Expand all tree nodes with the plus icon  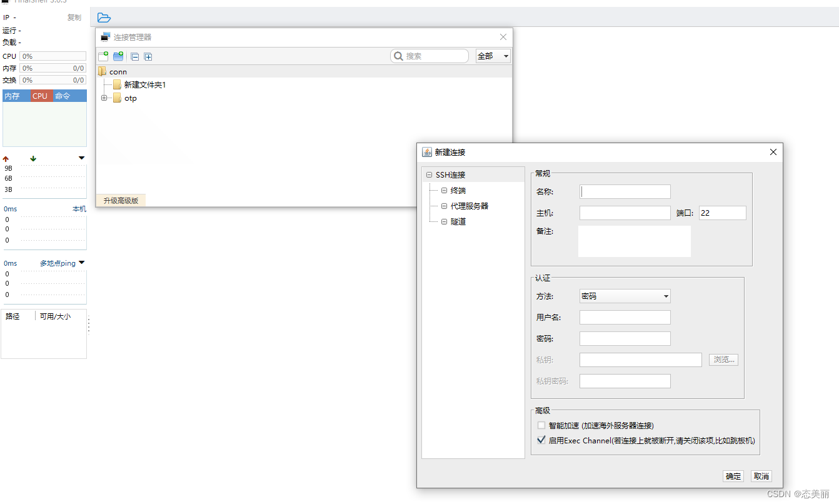point(148,57)
